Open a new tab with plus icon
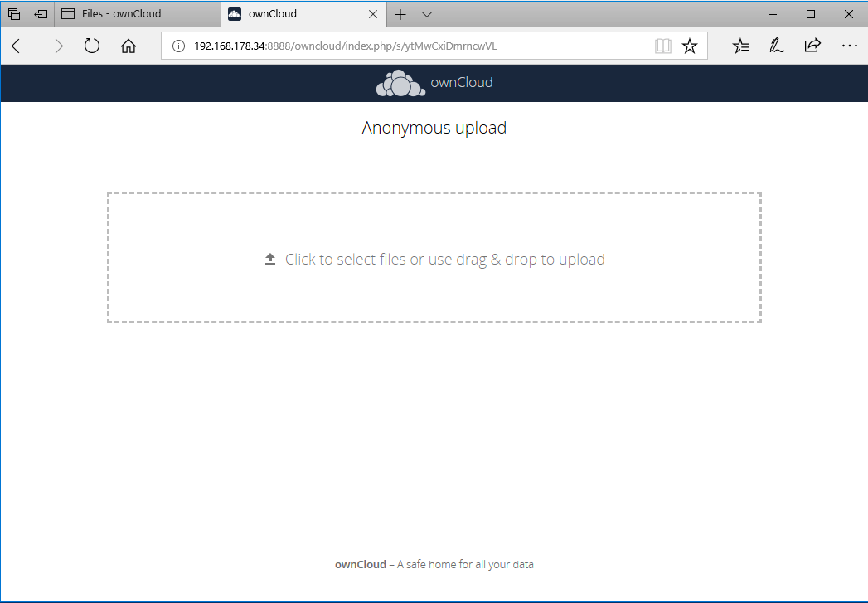Viewport: 868px width, 603px height. pos(400,15)
